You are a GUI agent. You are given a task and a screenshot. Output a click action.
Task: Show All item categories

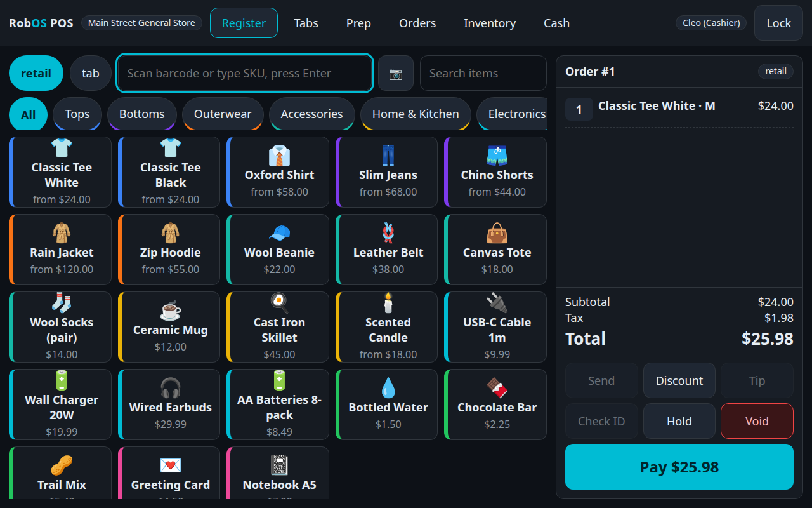pos(29,114)
